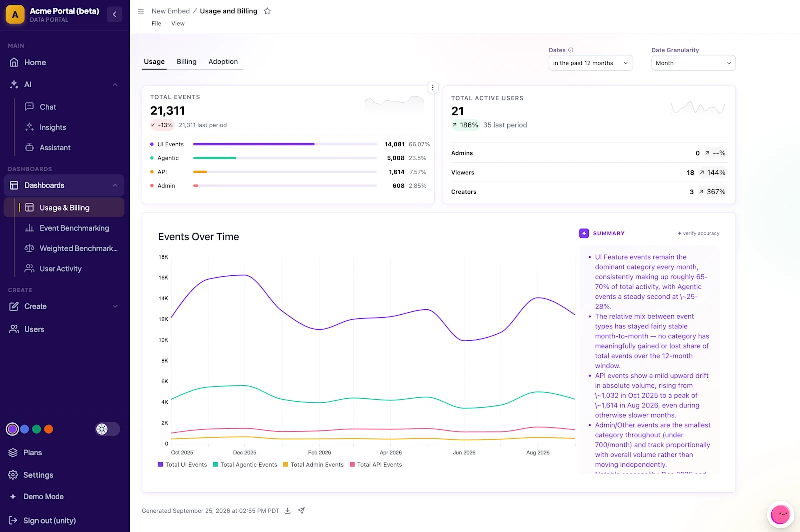This screenshot has height=532, width=800.
Task: Enable Demo Mode
Action: point(65,497)
